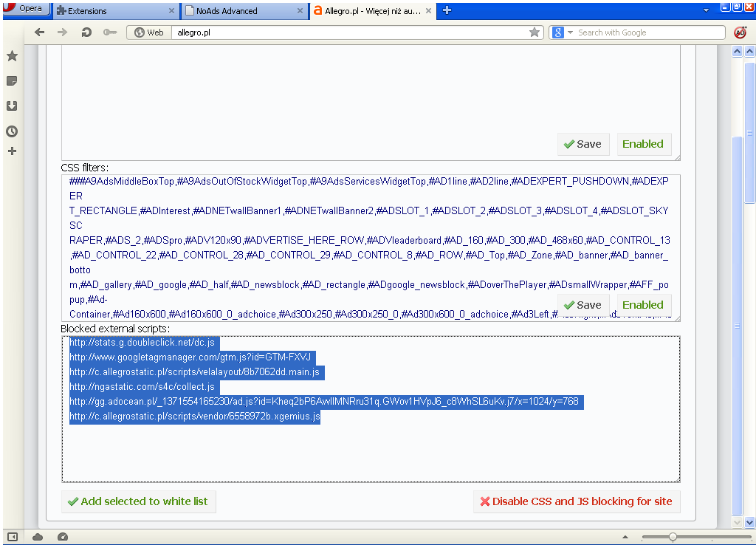Toggle the upper Enabled button
This screenshot has width=756, height=545.
click(x=644, y=144)
